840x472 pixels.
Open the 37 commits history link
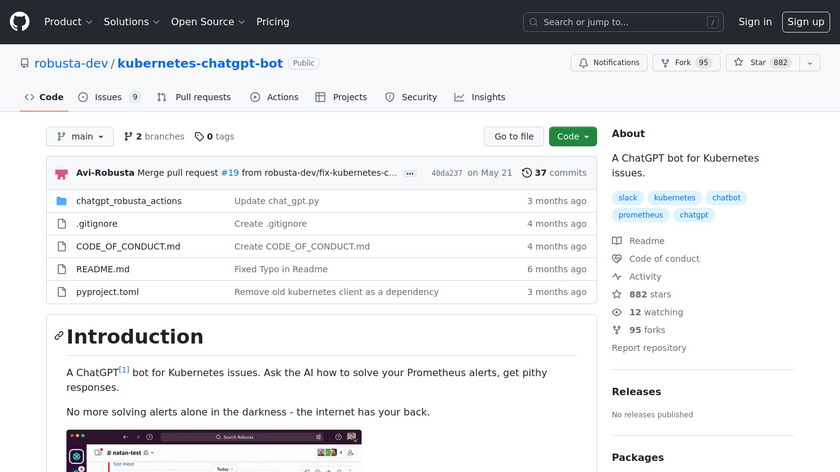click(554, 173)
